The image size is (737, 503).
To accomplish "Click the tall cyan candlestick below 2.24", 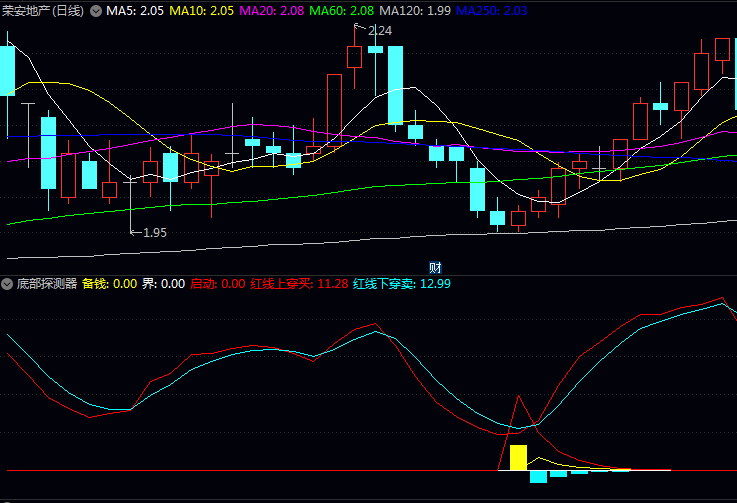I will point(395,84).
